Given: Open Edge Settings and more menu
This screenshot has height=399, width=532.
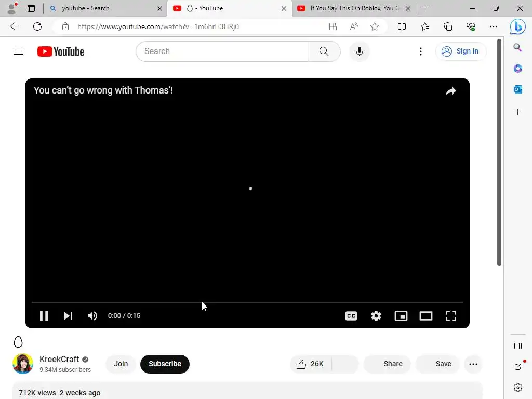Looking at the screenshot, I should pos(494,26).
